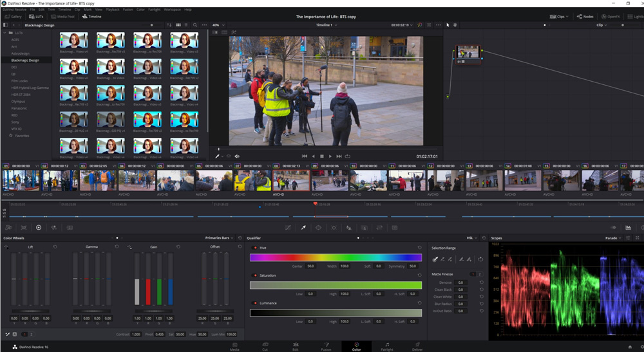Toggle viewer audio mute speaker
This screenshot has height=352, width=644.
point(237,156)
